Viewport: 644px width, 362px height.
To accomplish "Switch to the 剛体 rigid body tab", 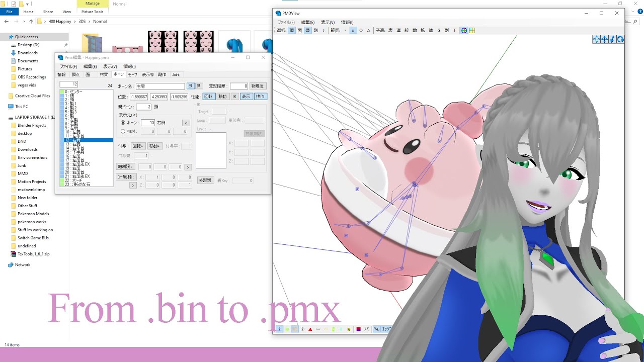I will click(x=162, y=74).
